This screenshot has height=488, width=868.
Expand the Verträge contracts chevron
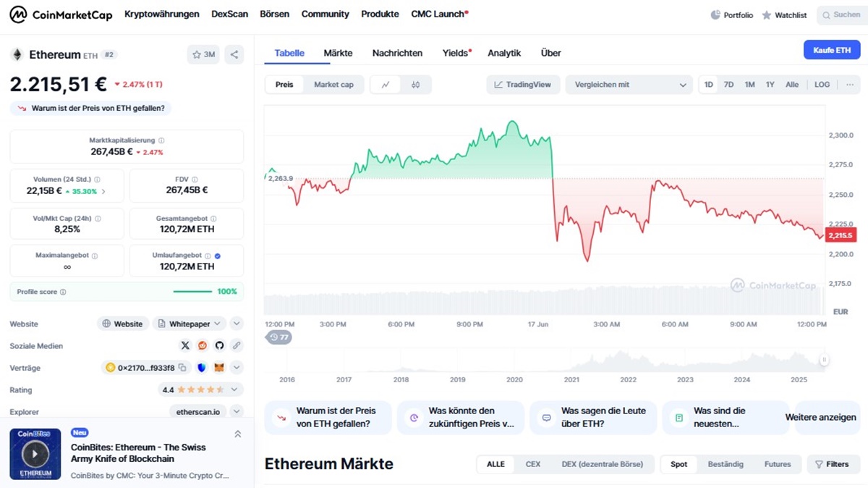click(x=237, y=368)
